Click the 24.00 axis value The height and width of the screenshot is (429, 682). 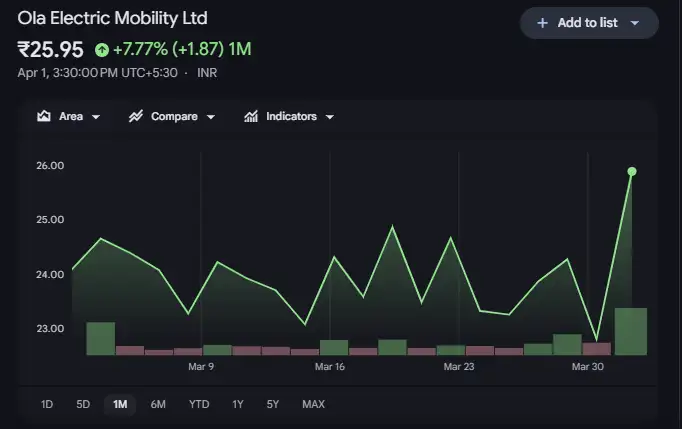50,275
